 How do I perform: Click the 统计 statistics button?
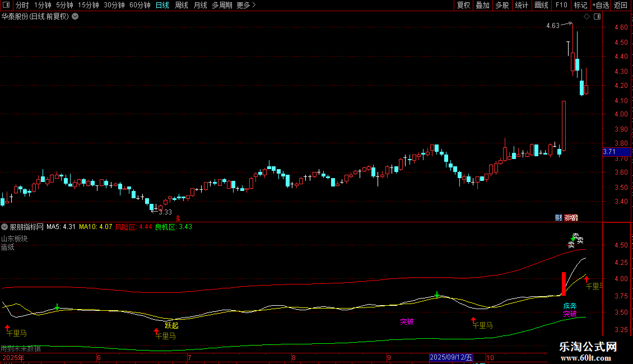522,5
